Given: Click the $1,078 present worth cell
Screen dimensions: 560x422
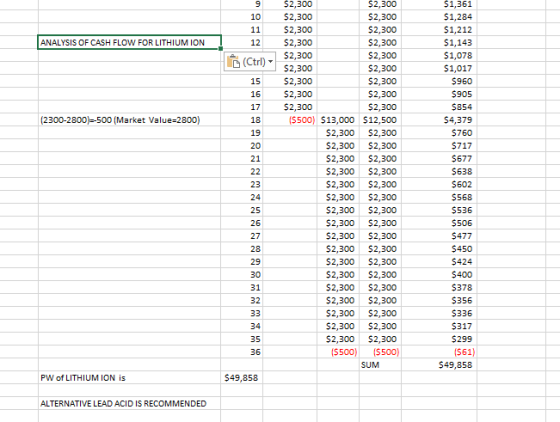Looking at the screenshot, I should tap(439, 55).
